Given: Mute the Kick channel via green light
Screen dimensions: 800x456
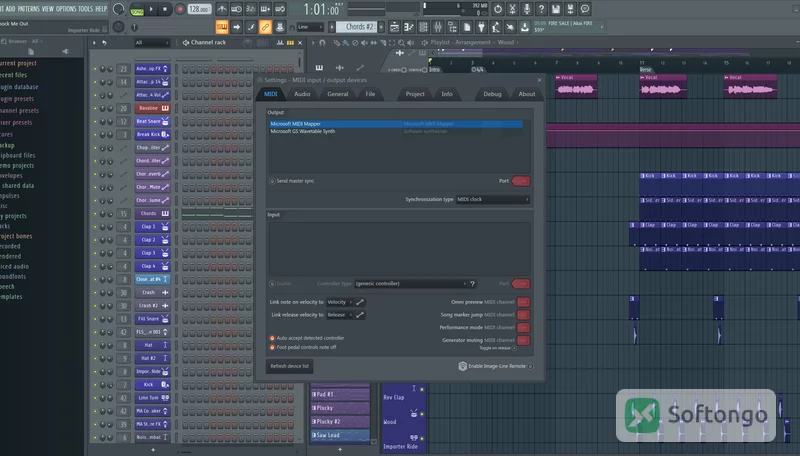Looking at the screenshot, I should [x=95, y=385].
